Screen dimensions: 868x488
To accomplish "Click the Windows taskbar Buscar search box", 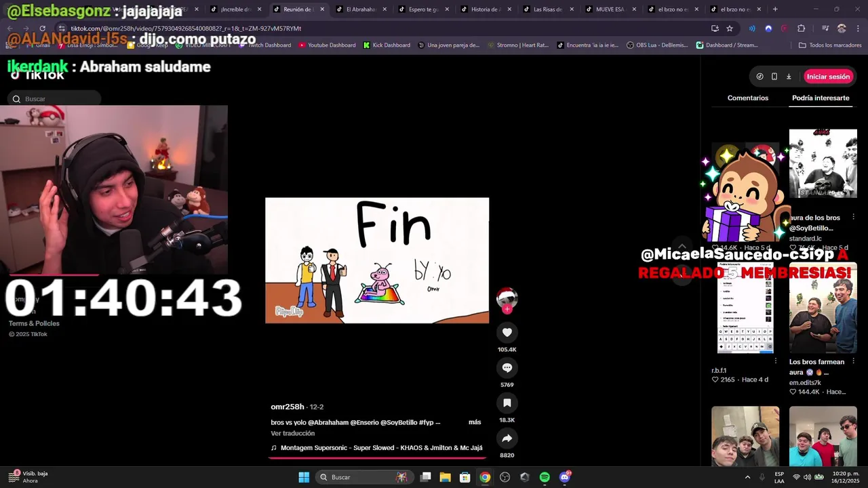I will click(364, 477).
